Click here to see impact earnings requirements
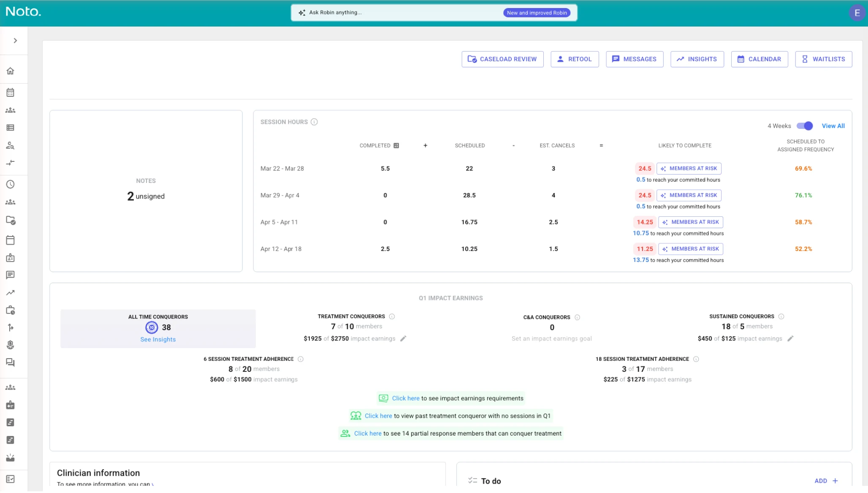868x493 pixels. pos(405,398)
